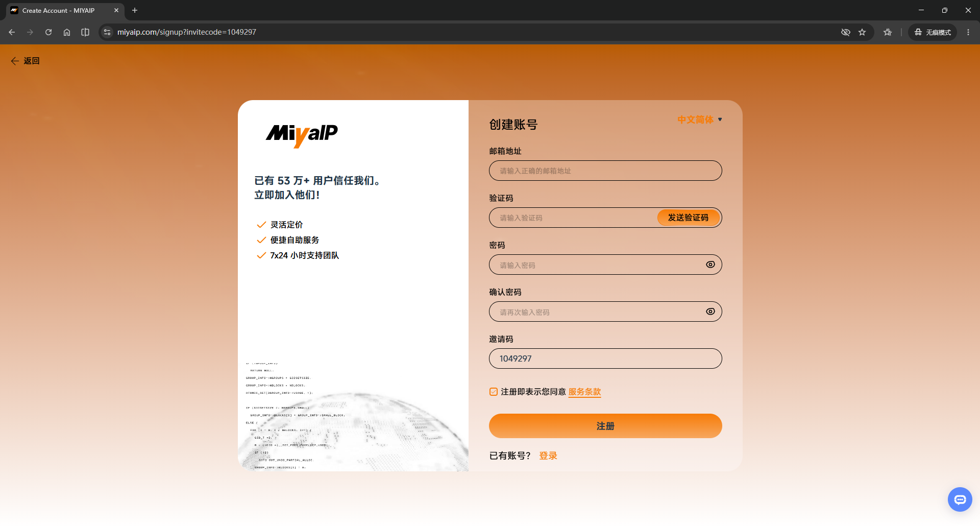
Task: Click the 邀请码 field containing 1049297
Action: (605, 358)
